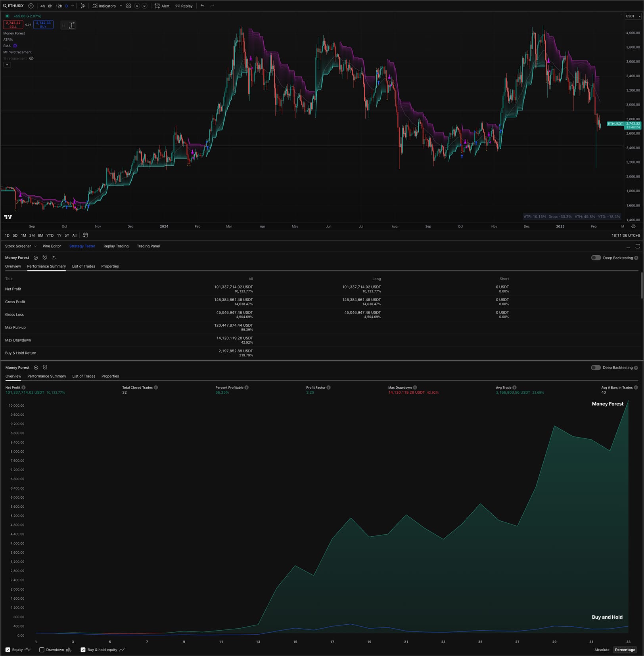
Task: Open the go-to-date calendar icon
Action: pyautogui.click(x=85, y=235)
